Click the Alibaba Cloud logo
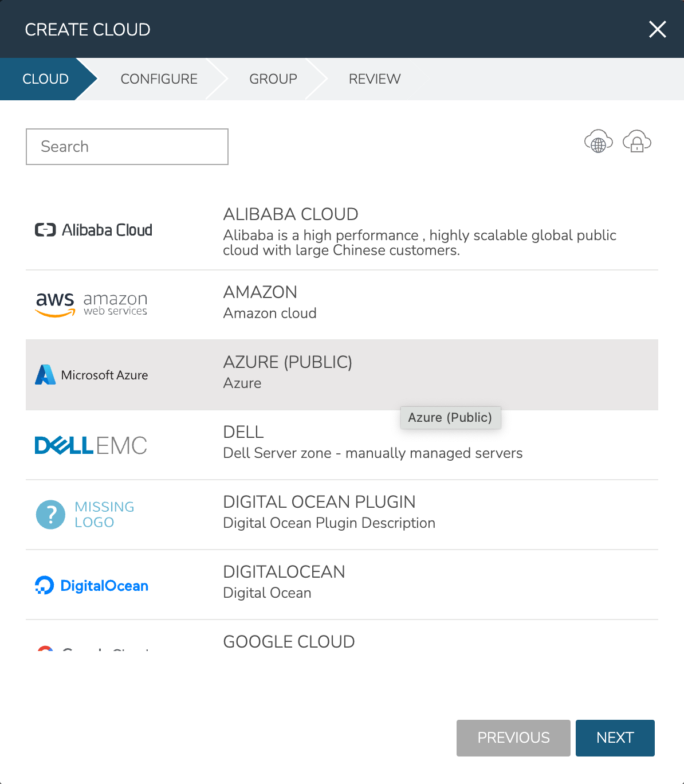Screen dimensions: 684x784 (93, 230)
